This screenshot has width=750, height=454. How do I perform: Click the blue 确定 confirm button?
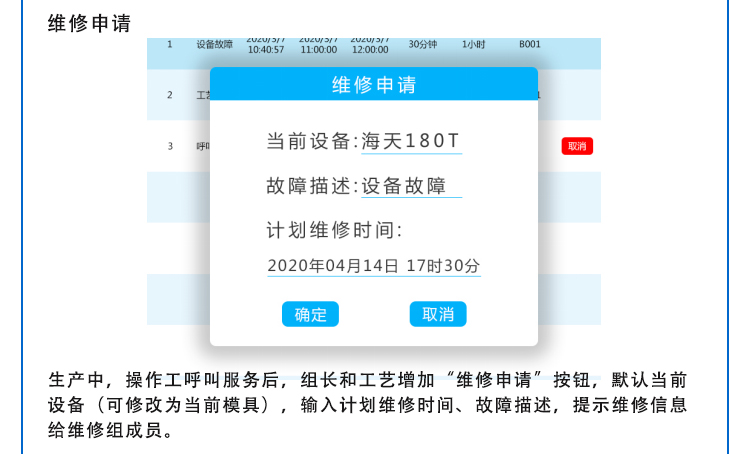pyautogui.click(x=310, y=314)
